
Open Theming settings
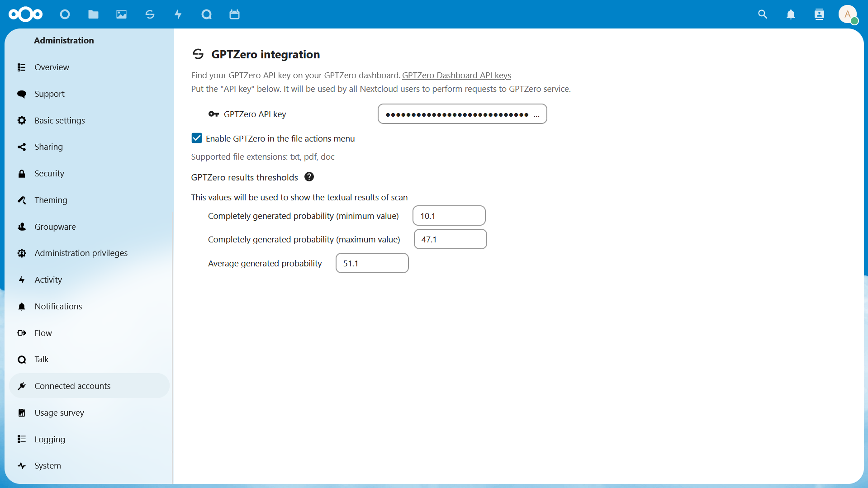[89, 200]
